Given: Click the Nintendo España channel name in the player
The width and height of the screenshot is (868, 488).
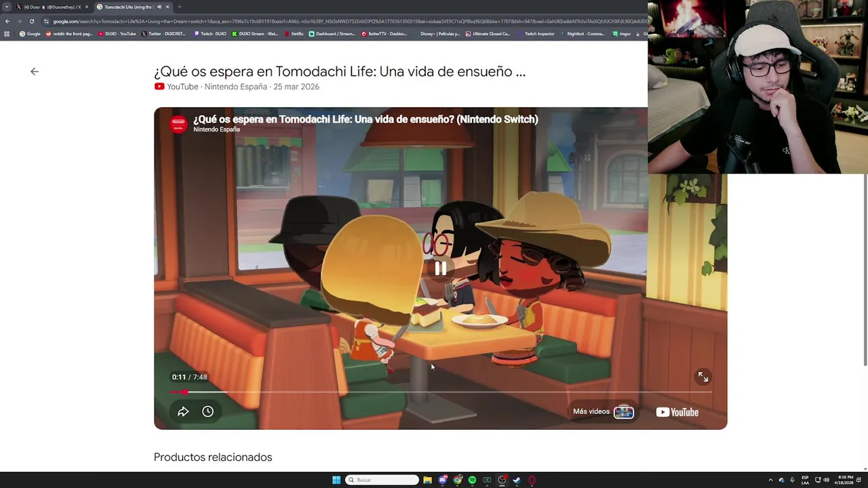Looking at the screenshot, I should [216, 129].
